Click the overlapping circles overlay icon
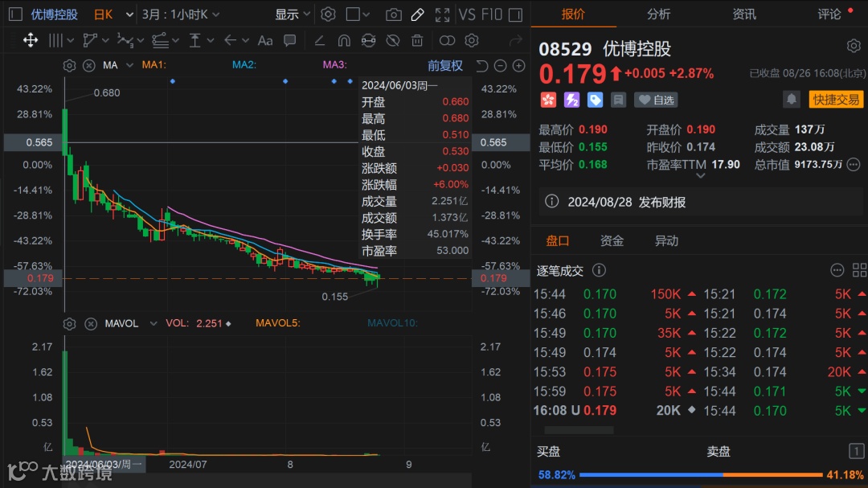This screenshot has width=868, height=488. [447, 40]
